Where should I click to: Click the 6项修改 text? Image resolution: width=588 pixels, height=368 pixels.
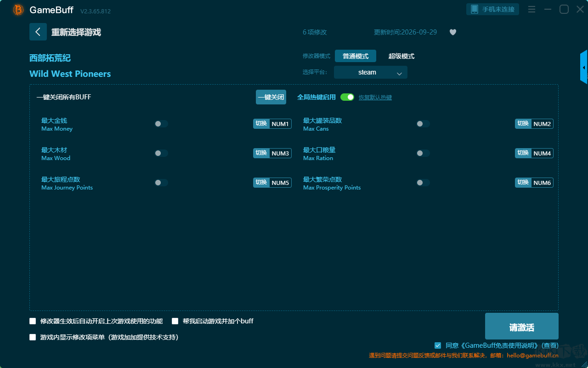pyautogui.click(x=315, y=32)
